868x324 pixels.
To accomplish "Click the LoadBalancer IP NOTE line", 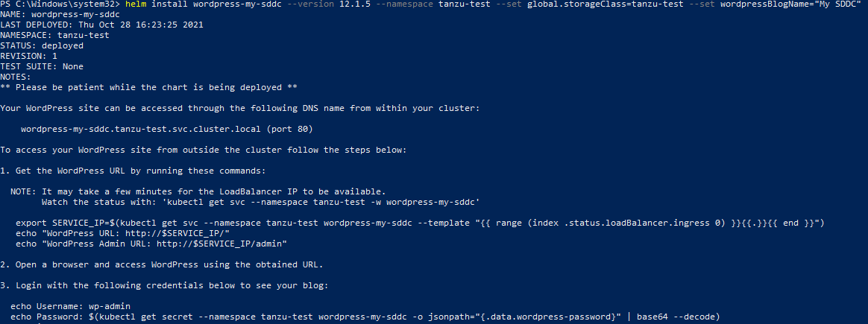I will coord(198,191).
